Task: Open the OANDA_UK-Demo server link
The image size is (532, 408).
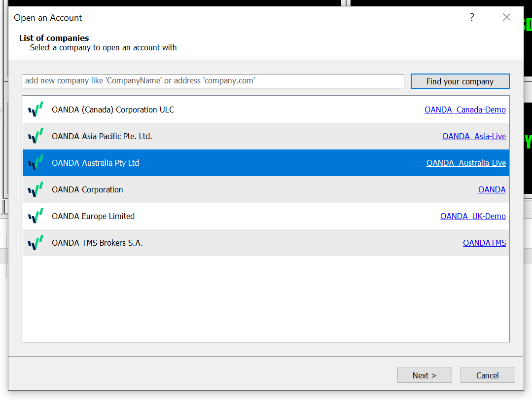Action: point(472,216)
